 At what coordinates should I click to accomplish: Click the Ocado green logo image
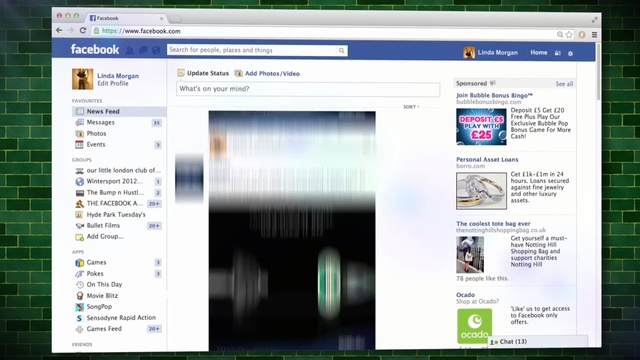(474, 326)
